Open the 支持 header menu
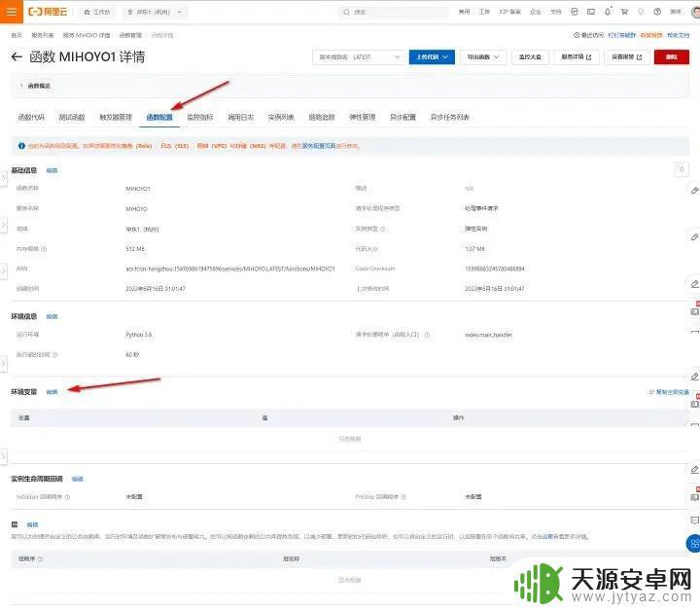 (x=556, y=12)
